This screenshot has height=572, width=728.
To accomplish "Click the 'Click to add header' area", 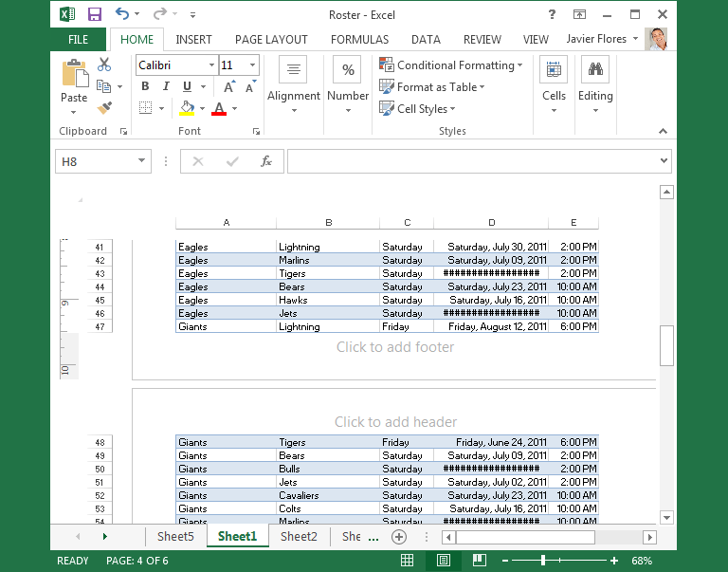I will tap(395, 422).
